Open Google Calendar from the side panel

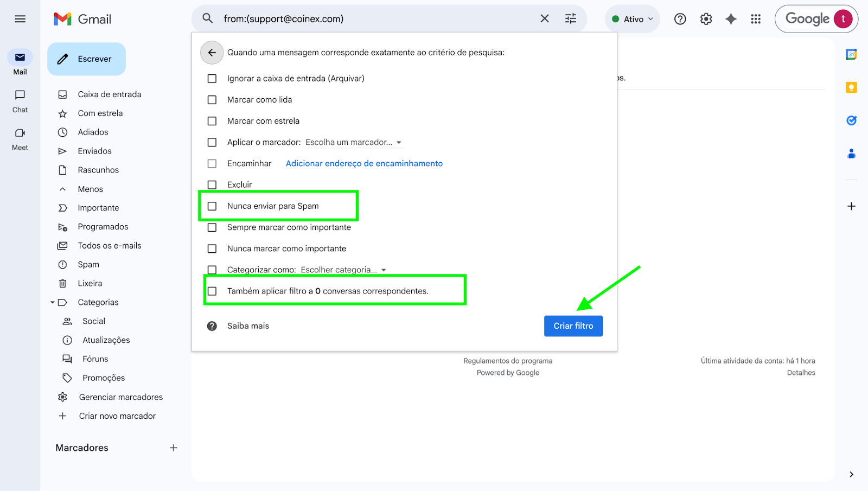(851, 54)
